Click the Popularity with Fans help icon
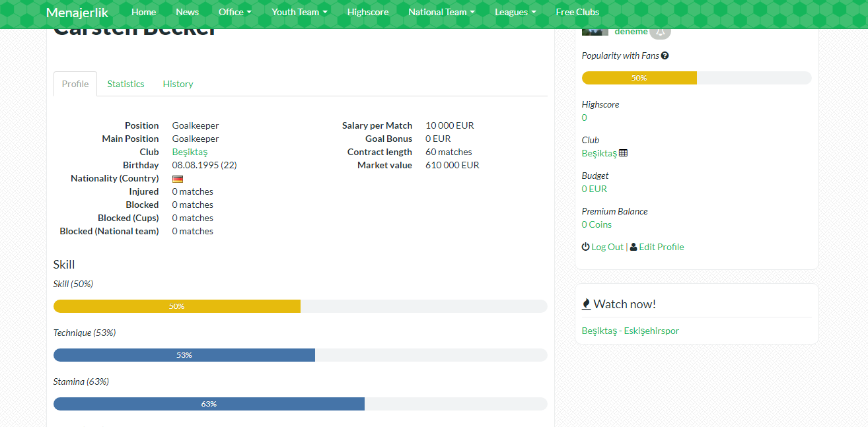Image resolution: width=868 pixels, height=427 pixels. pyautogui.click(x=665, y=55)
